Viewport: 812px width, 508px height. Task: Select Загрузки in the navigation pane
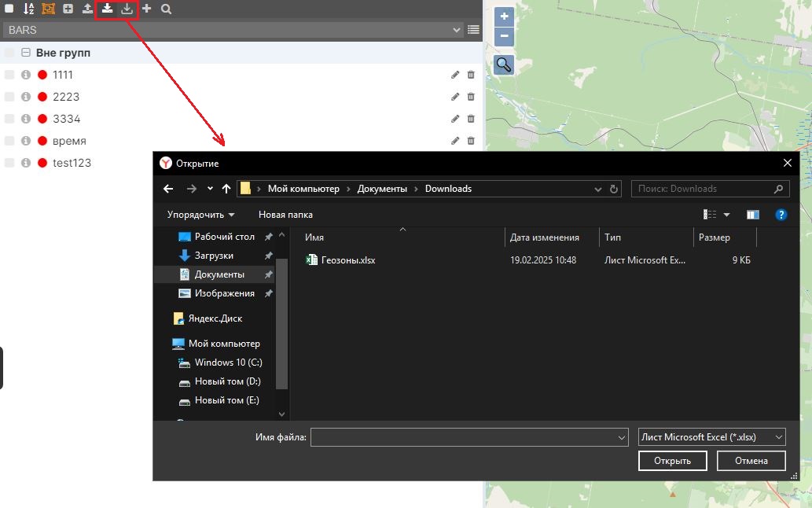coord(214,256)
